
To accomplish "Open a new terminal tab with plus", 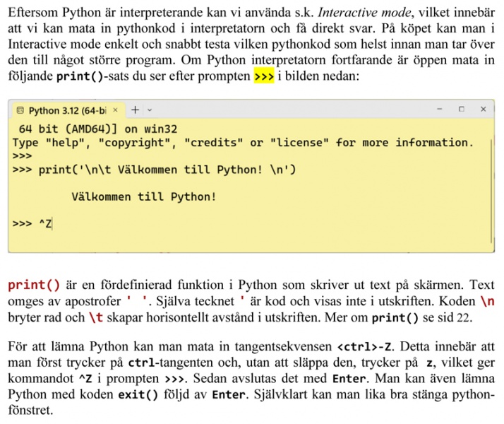I will tap(134, 110).
